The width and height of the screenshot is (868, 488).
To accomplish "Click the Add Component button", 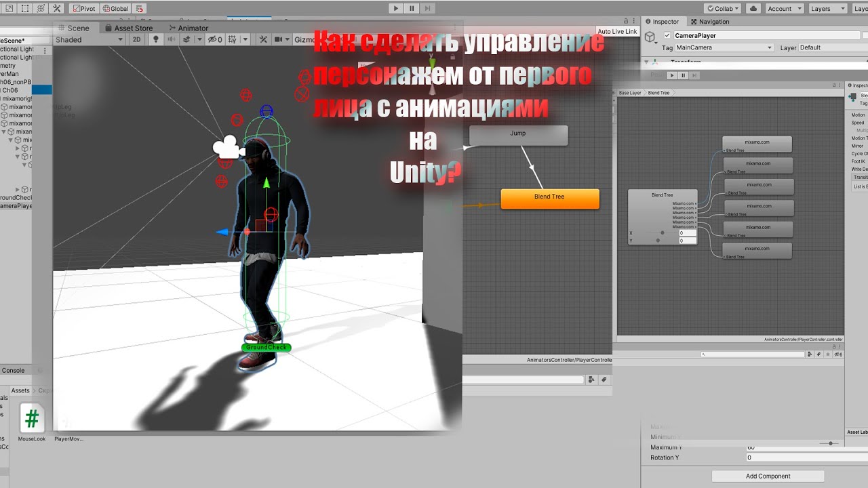I will tap(768, 476).
